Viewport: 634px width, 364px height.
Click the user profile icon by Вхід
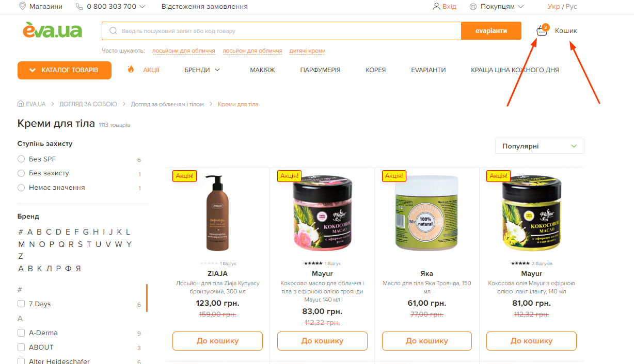pos(437,7)
